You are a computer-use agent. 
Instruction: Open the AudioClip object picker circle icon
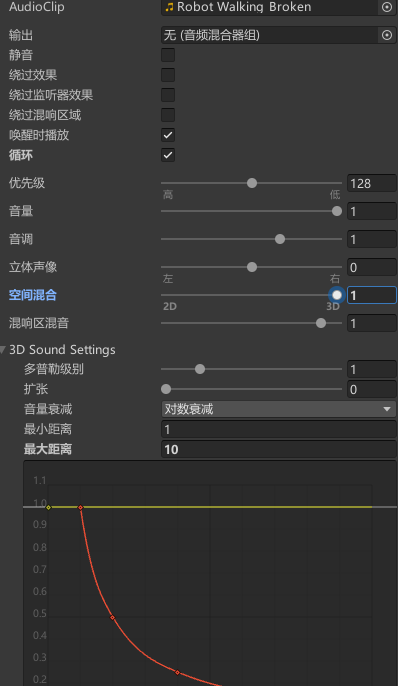387,7
